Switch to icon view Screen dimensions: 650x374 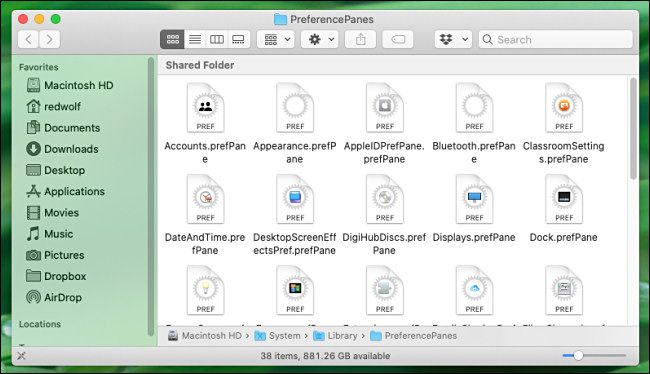tap(172, 39)
